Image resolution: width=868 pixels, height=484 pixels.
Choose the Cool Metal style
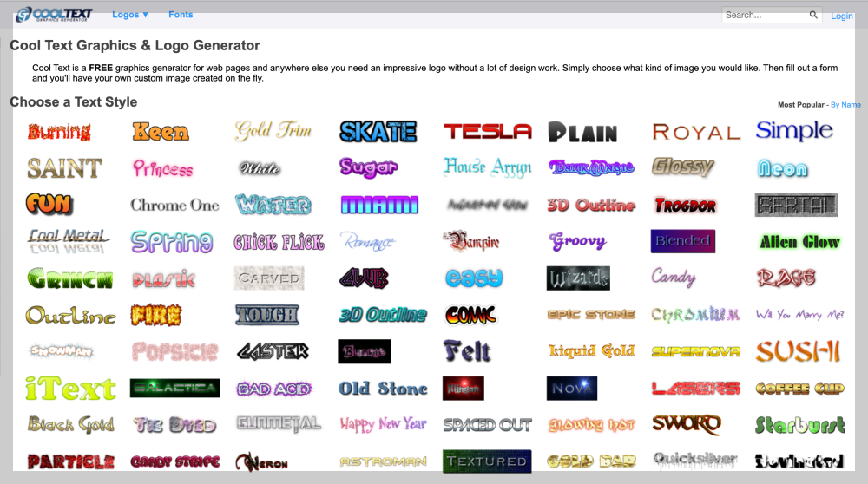coord(69,241)
